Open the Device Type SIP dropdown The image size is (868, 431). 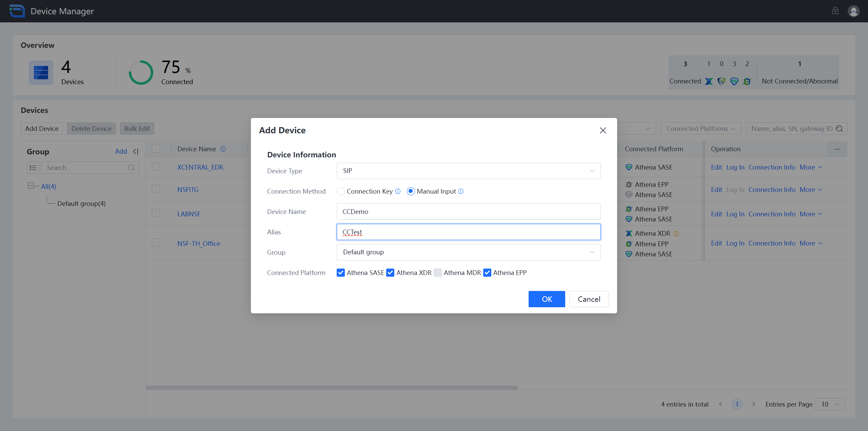coord(468,171)
